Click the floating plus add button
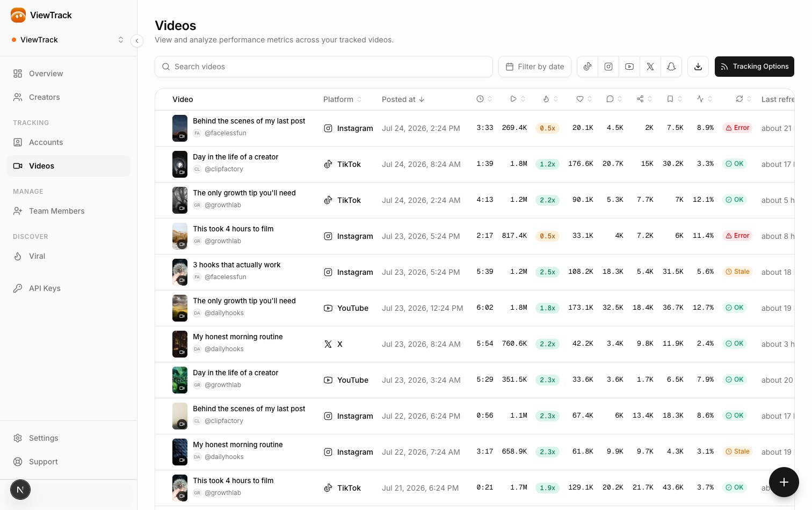This screenshot has width=812, height=510. [x=784, y=482]
